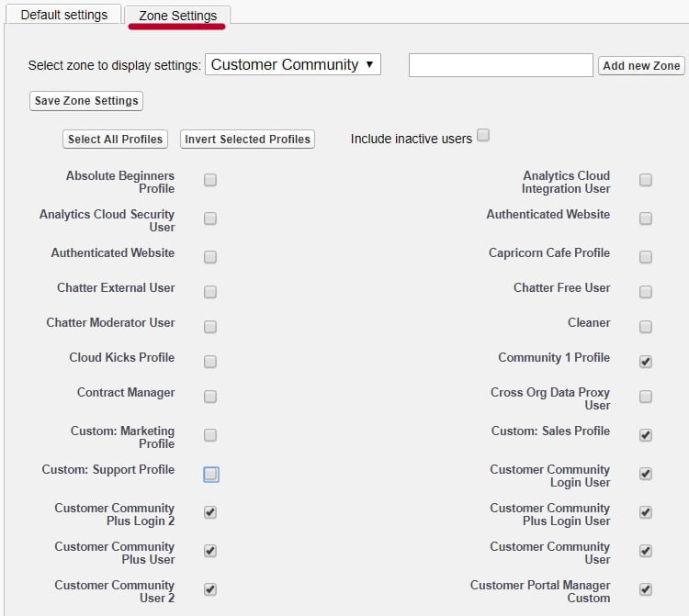Click the 'Contract Manager' label
The image size is (689, 616).
pos(126,393)
